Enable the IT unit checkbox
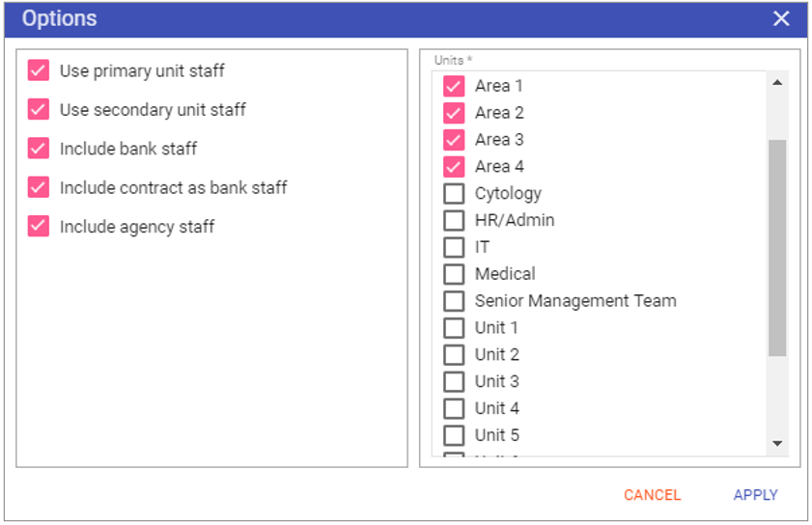This screenshot has width=812, height=525. pos(454,247)
